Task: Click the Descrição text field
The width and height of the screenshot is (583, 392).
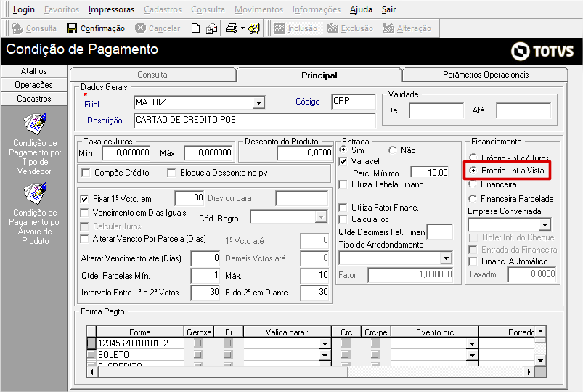Action: 255,120
